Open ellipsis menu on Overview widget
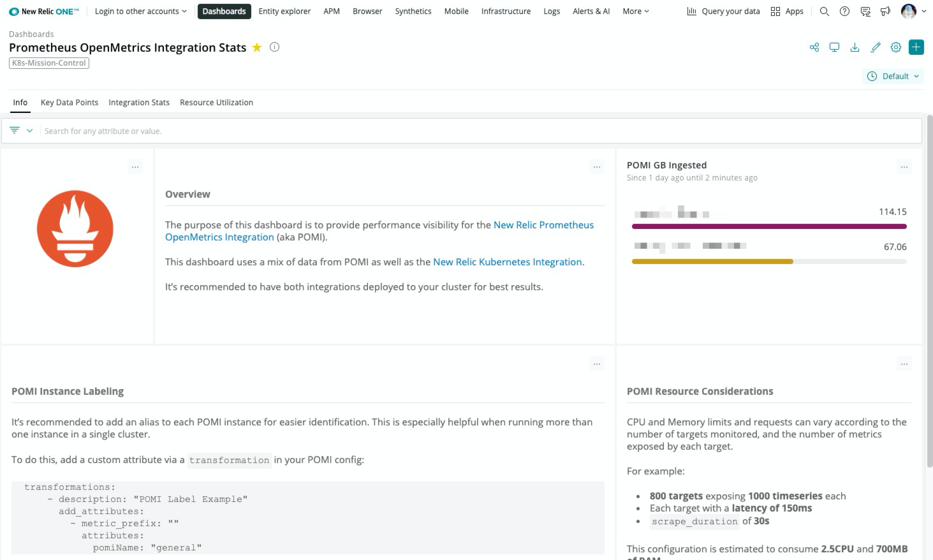This screenshot has height=560, width=933. pos(597,167)
